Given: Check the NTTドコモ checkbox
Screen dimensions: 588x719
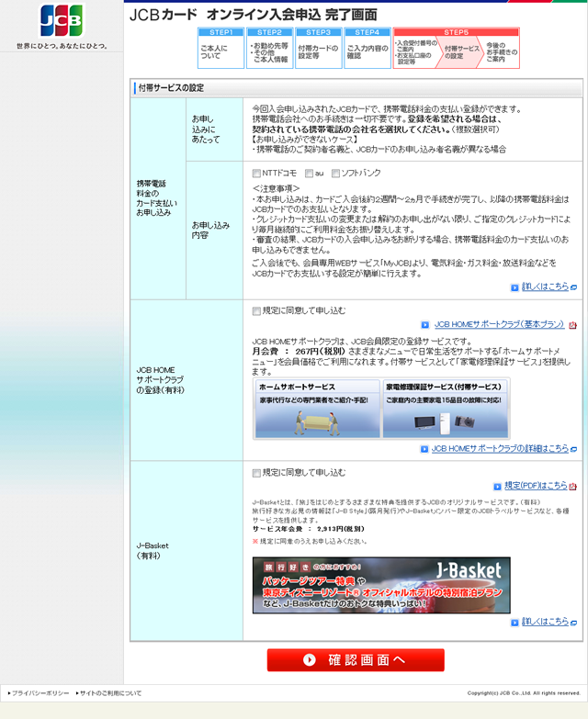Looking at the screenshot, I should (256, 174).
